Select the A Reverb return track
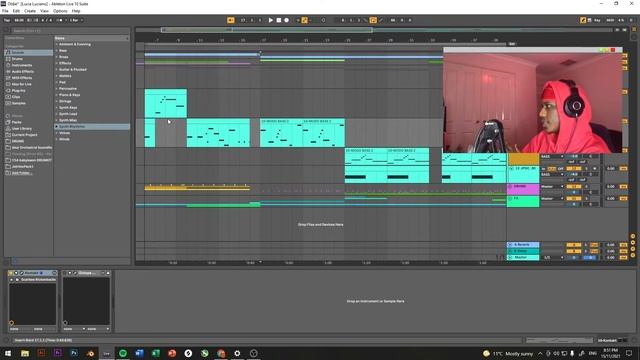The width and height of the screenshot is (640, 360). (523, 244)
